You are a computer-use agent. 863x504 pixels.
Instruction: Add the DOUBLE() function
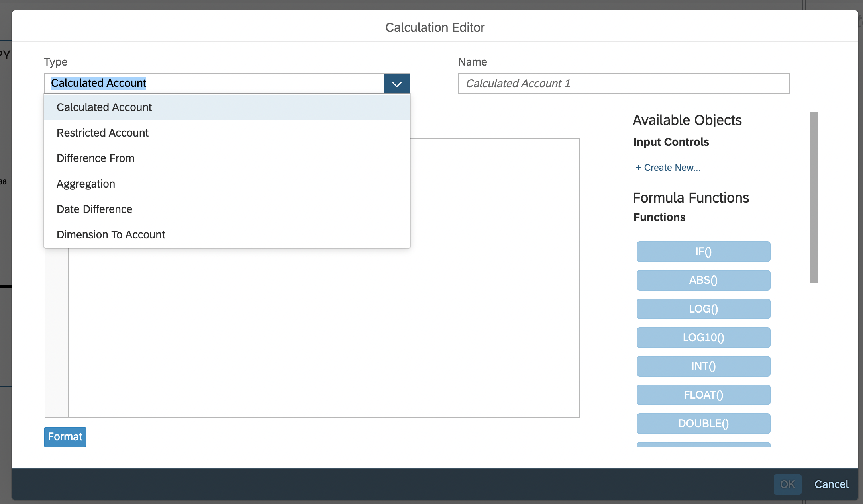[703, 424]
